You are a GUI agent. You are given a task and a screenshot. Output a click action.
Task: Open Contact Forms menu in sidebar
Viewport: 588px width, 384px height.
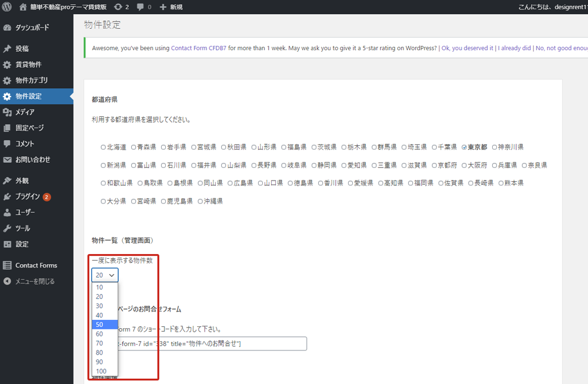click(x=36, y=265)
